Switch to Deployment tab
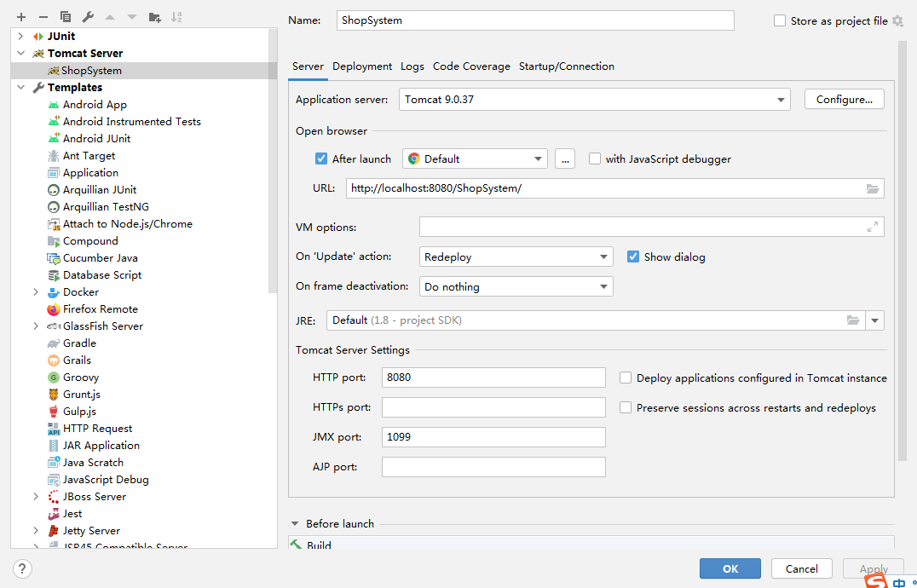 tap(362, 66)
